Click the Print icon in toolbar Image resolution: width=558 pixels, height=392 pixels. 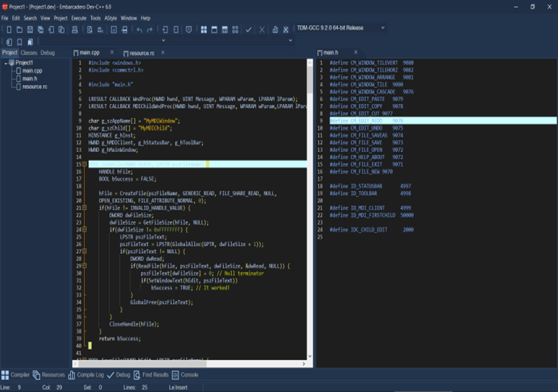[74, 30]
